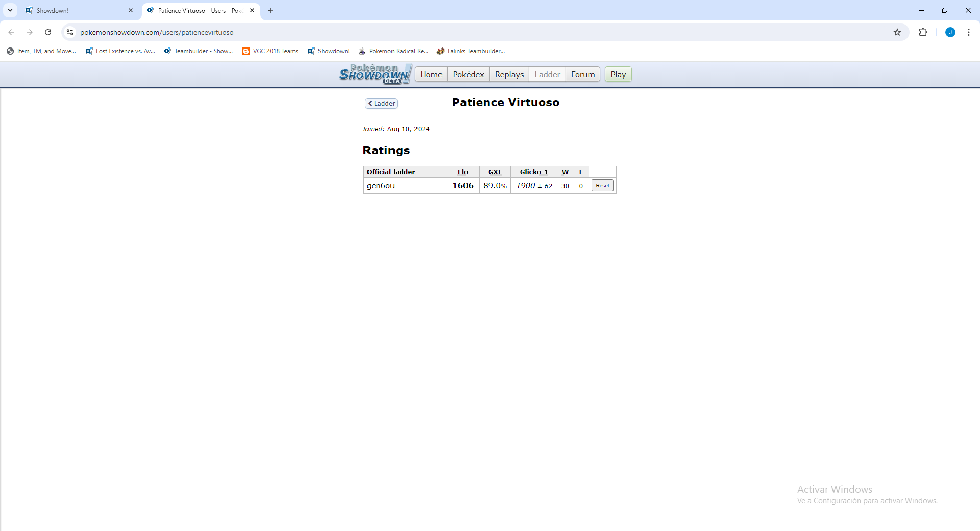This screenshot has height=531, width=980.
Task: Open a new browser tab
Action: click(271, 10)
